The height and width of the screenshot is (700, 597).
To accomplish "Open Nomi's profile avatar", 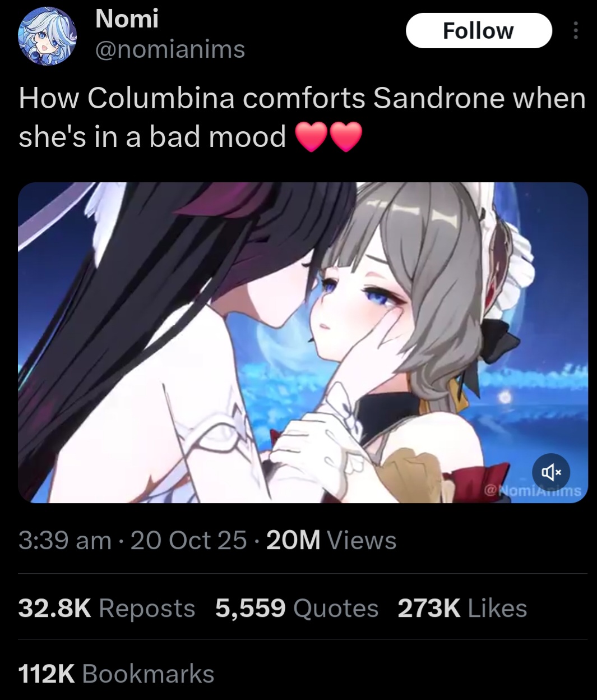I will pyautogui.click(x=47, y=37).
